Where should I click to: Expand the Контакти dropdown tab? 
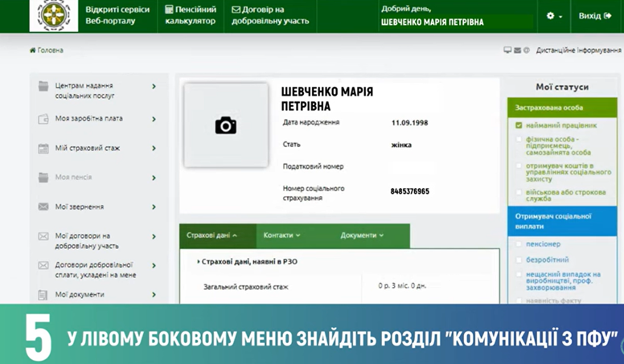coord(281,235)
